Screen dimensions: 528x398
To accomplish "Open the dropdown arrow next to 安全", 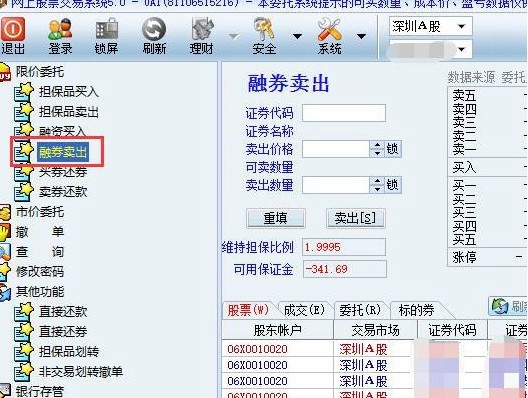I will coord(297,36).
